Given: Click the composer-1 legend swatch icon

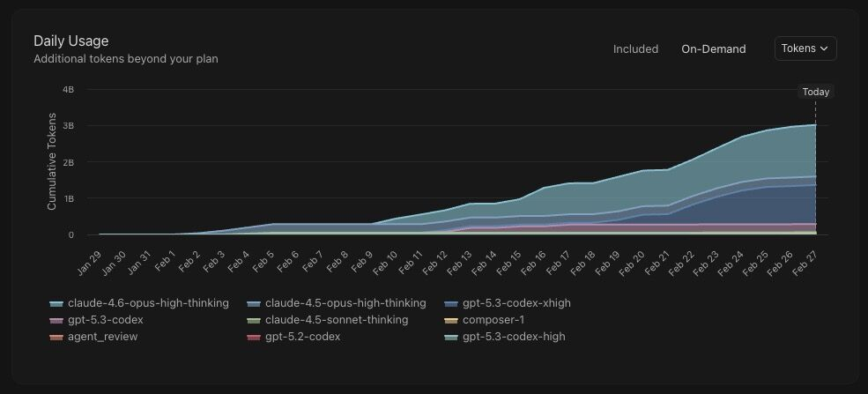Looking at the screenshot, I should [452, 320].
